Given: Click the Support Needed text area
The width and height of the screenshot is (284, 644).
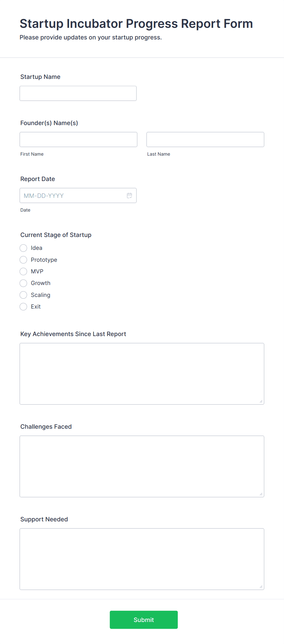Looking at the screenshot, I should [142, 559].
